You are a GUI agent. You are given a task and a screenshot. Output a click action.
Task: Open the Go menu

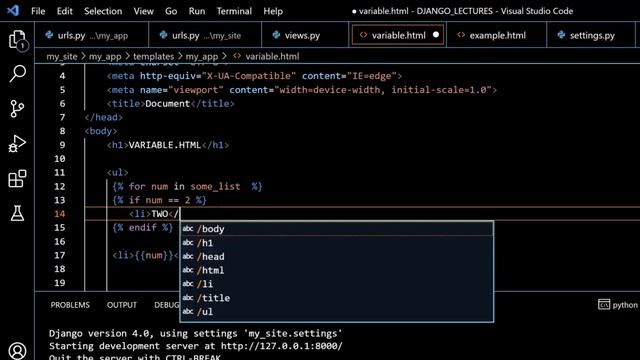click(171, 11)
